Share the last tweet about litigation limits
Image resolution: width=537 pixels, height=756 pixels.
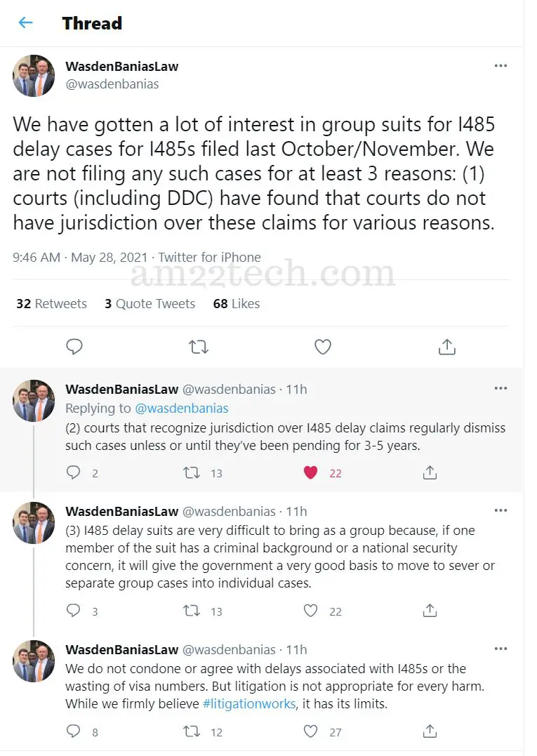click(x=430, y=731)
